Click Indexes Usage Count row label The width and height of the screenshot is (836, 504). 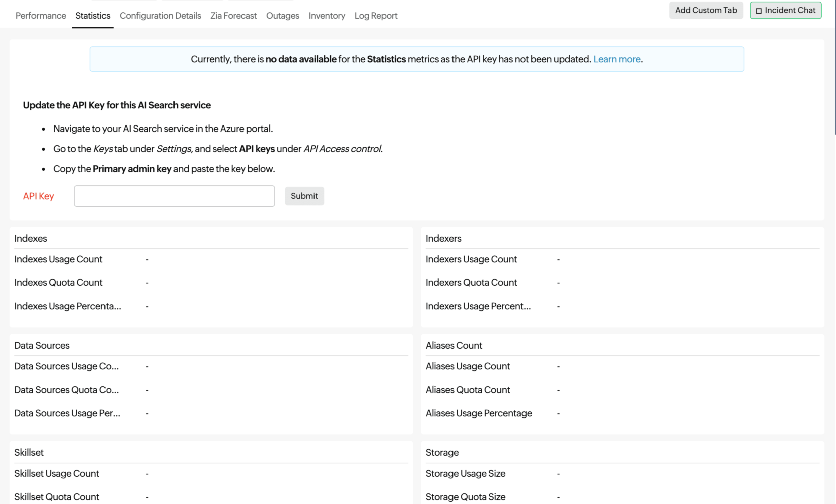[x=58, y=259]
